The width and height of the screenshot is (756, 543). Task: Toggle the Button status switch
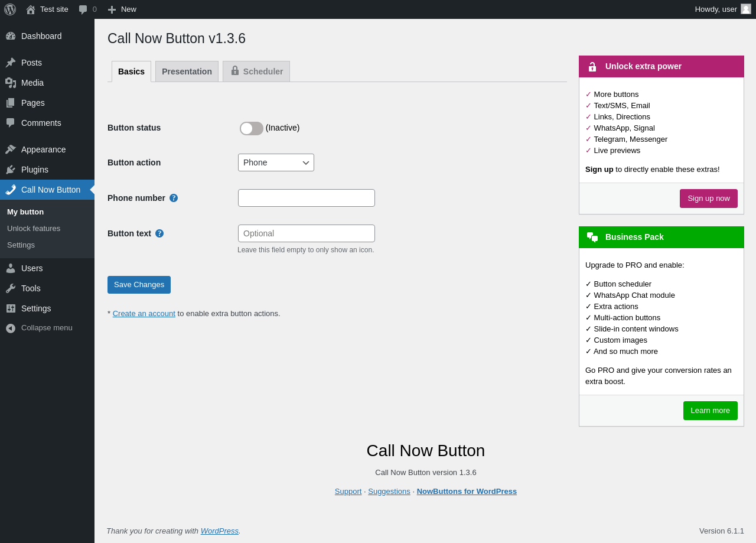pos(252,128)
